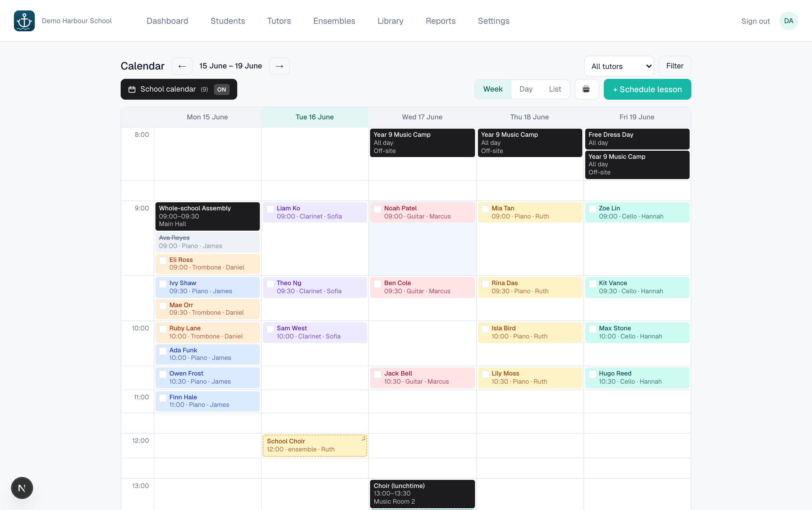Go to previous week arrow
Screen dimensions: 812x510
click(182, 66)
